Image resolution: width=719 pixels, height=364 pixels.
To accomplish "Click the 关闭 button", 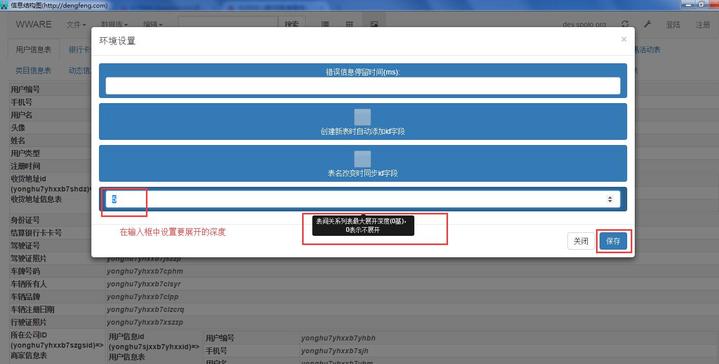I will [581, 241].
